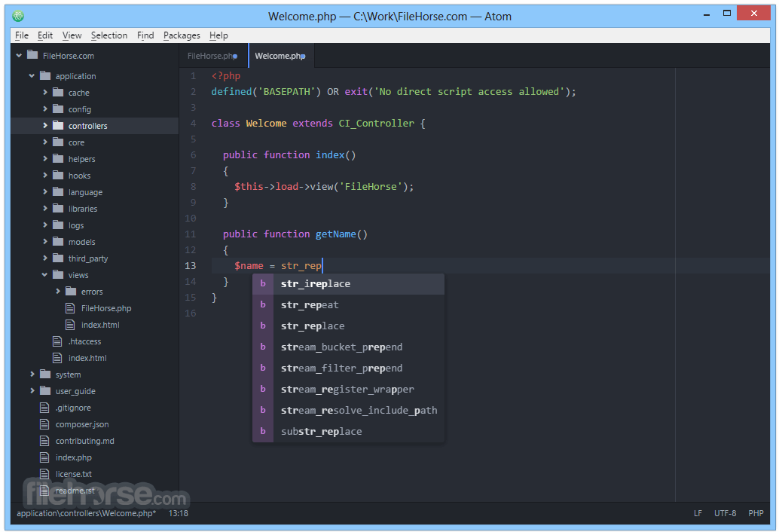The height and width of the screenshot is (532, 779).
Task: Click the file icon beside license.txt
Action: coord(45,474)
